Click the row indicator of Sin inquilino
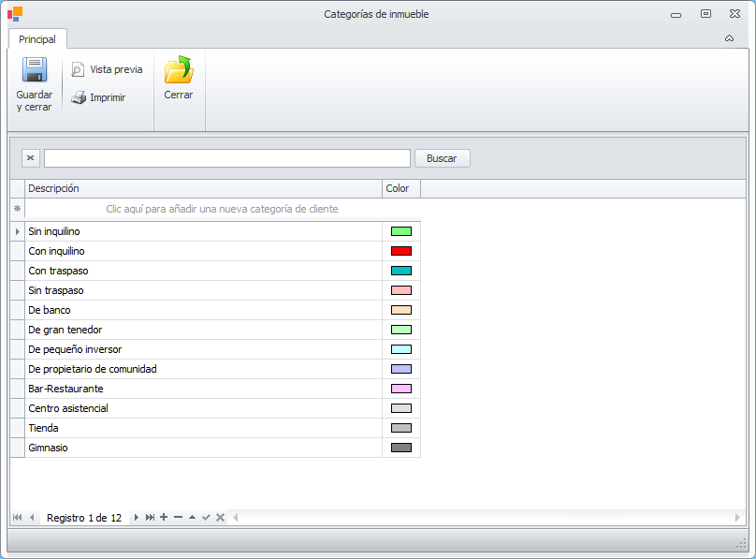 tap(18, 231)
